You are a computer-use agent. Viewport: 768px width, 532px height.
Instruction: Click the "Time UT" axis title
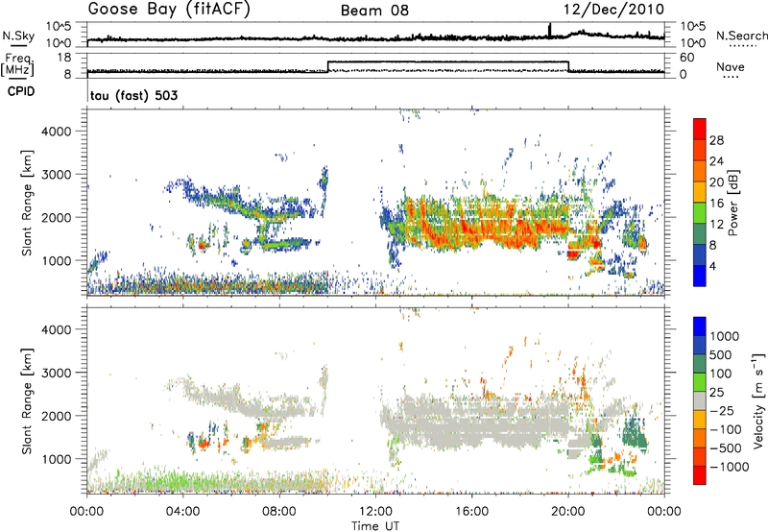(375, 526)
